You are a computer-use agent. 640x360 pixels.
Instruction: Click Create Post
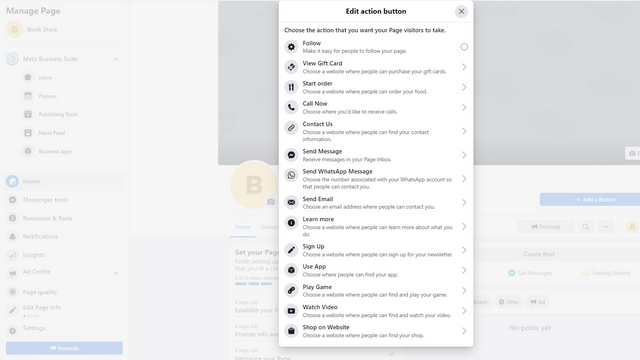539,254
